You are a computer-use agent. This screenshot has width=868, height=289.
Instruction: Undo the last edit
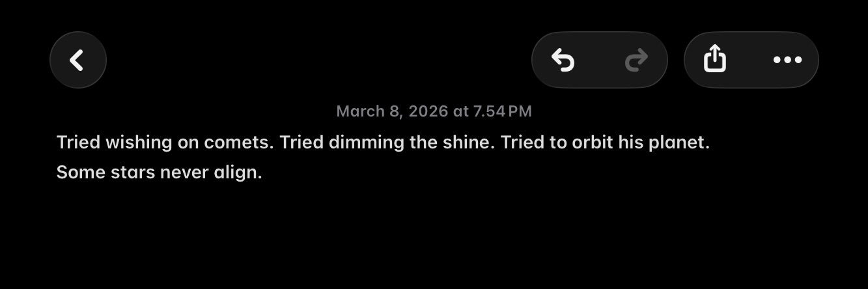point(563,60)
